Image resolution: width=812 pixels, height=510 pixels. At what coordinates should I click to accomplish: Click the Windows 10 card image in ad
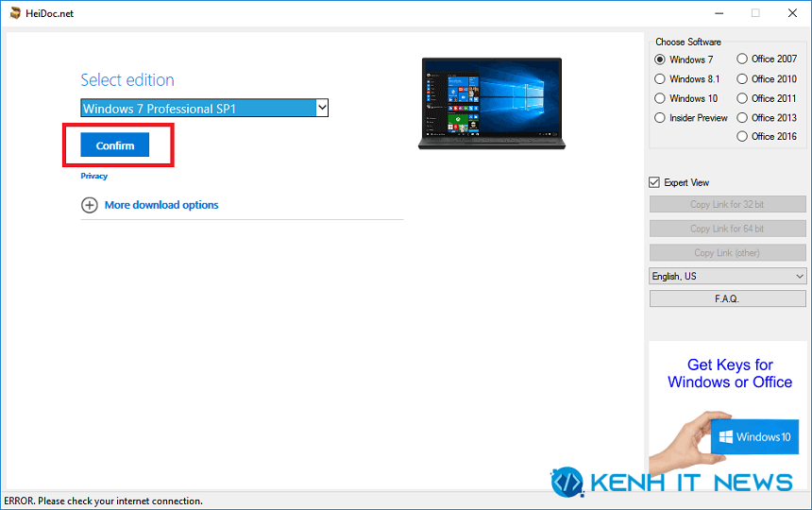coord(754,436)
